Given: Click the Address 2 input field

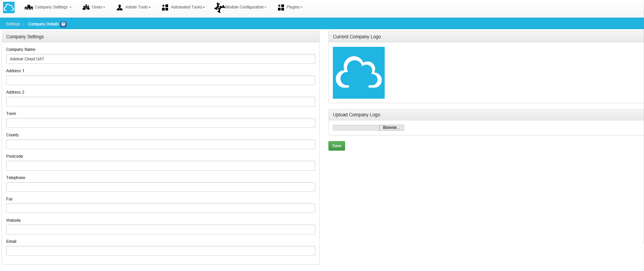Looking at the screenshot, I should click(x=161, y=102).
